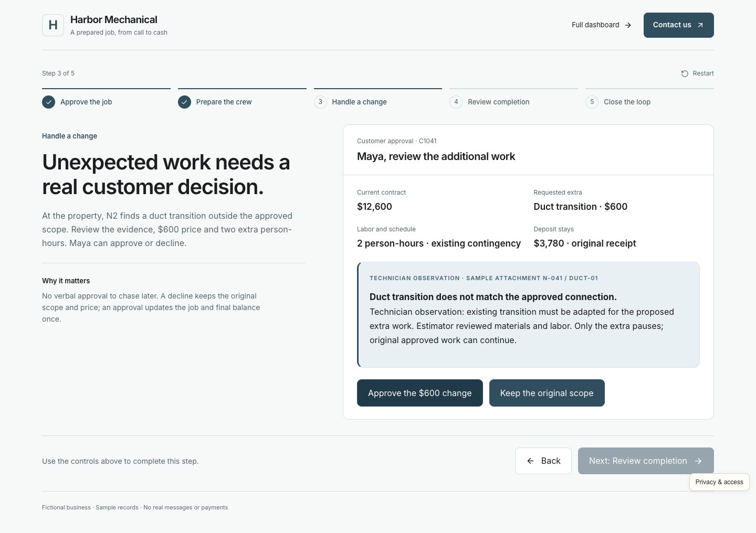Go to the Approve the job step

[106, 99]
